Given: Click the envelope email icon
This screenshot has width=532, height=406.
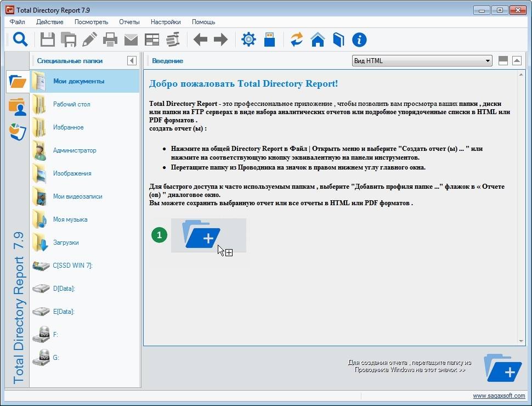Looking at the screenshot, I should (131, 40).
